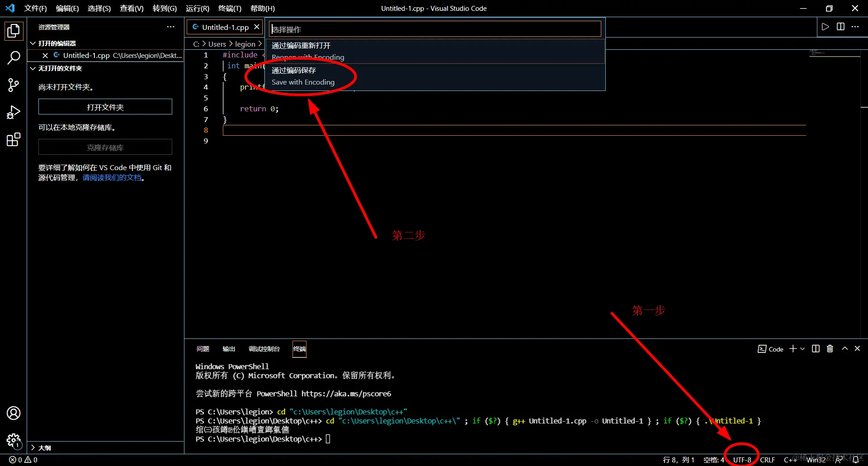Screen dimensions: 868x466
Task: Click the C++ language mode status
Action: pos(790,460)
